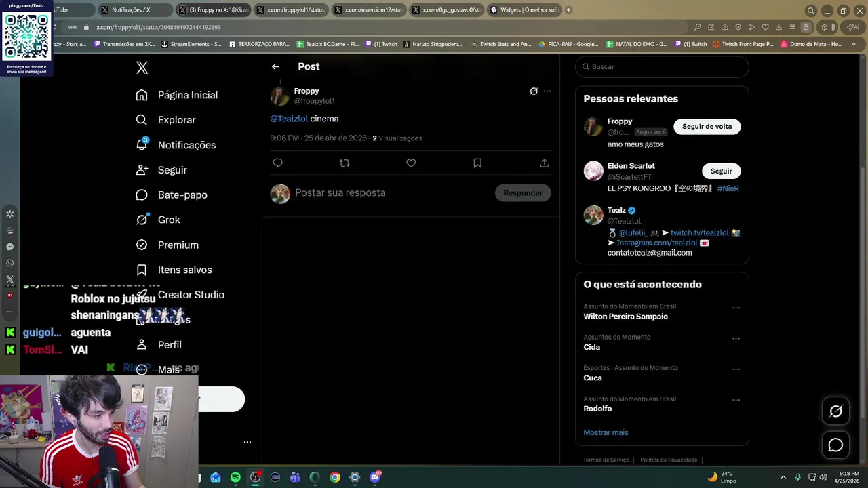This screenshot has width=868, height=488.
Task: Click the reply speech bubble icon
Action: click(277, 163)
